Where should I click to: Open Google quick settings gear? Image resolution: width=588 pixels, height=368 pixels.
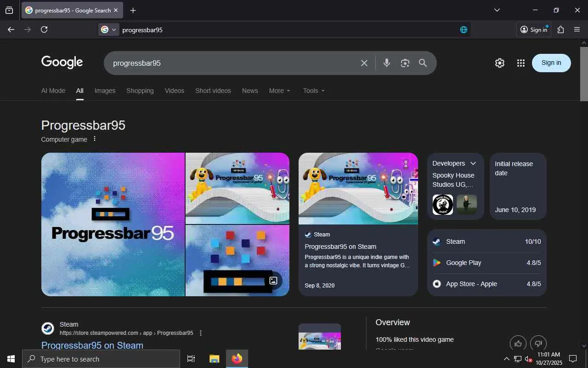(500, 63)
